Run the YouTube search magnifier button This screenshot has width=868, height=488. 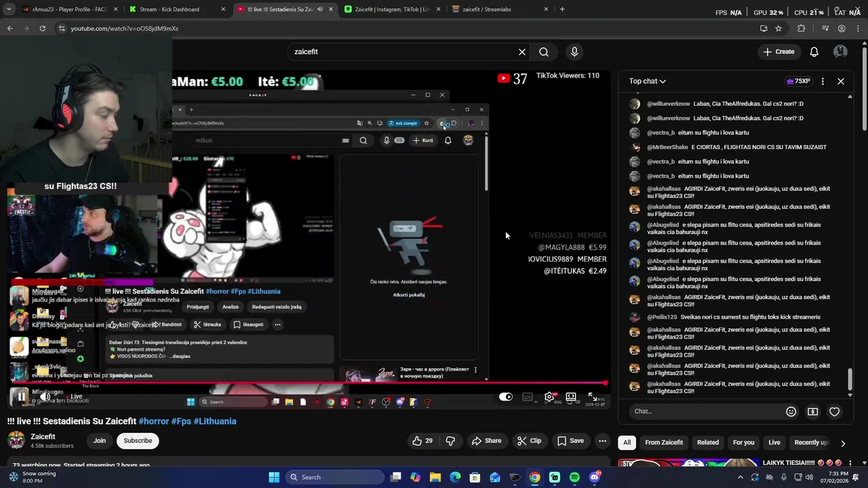coord(544,52)
